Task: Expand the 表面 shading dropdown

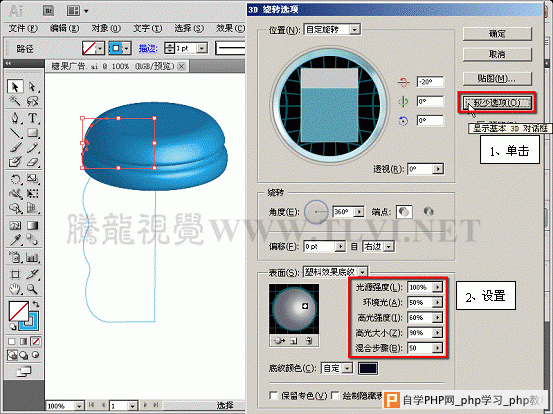Action: coord(335,272)
